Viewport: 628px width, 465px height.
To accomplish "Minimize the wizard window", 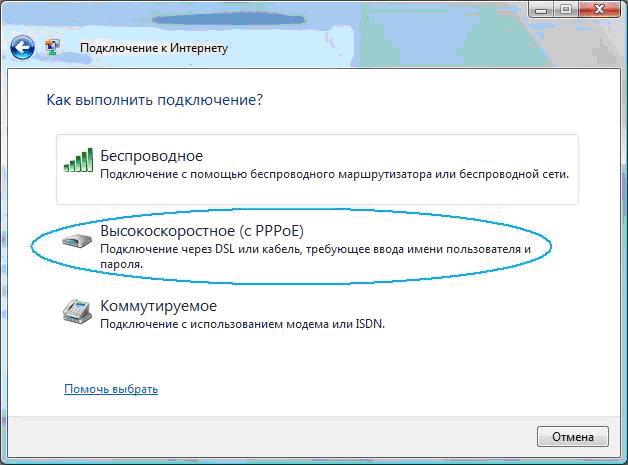I will coord(541,9).
